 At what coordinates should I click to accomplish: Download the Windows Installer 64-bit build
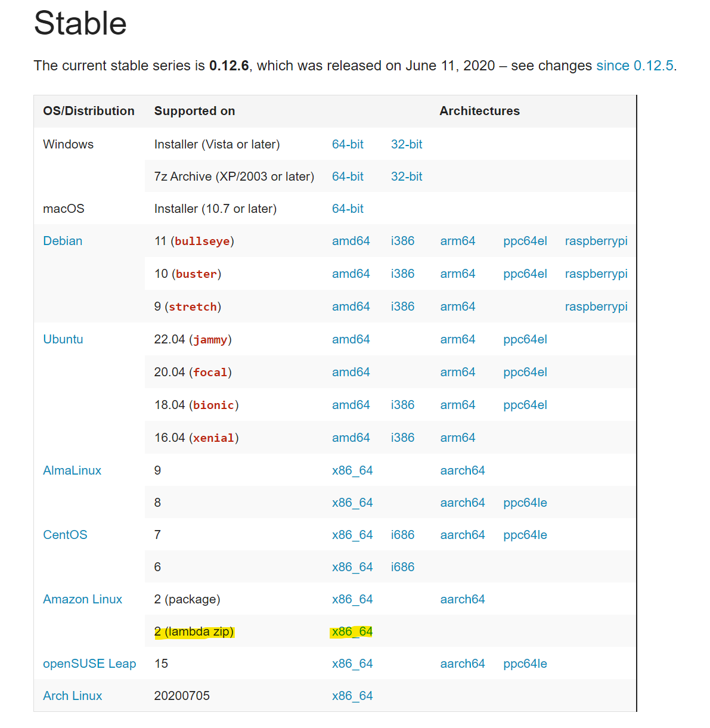tap(348, 144)
